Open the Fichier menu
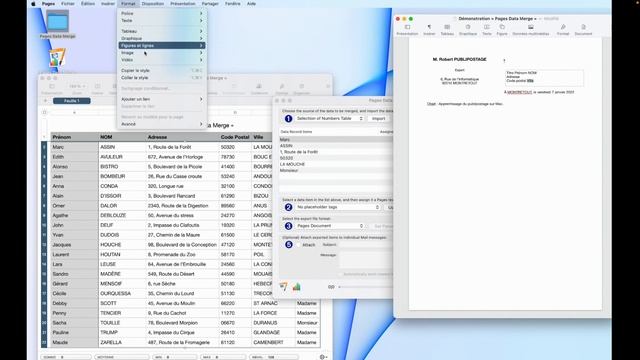Image resolution: width=640 pixels, height=360 pixels. 68,4
